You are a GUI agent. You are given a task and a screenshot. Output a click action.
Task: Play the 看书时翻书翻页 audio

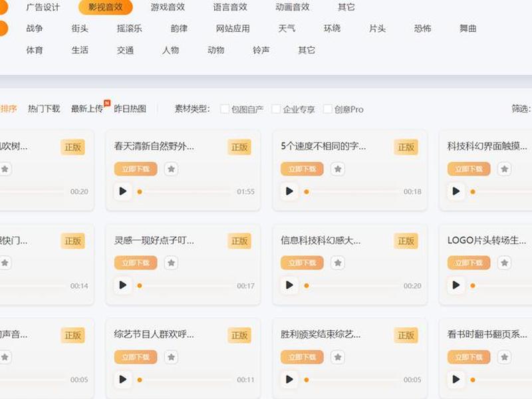[456, 379]
